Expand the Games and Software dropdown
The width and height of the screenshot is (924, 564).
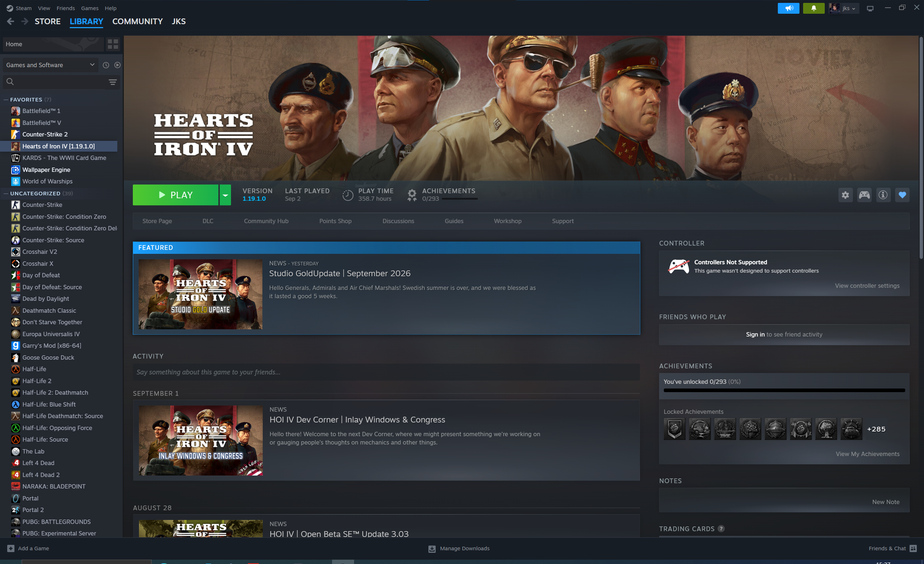coord(50,65)
